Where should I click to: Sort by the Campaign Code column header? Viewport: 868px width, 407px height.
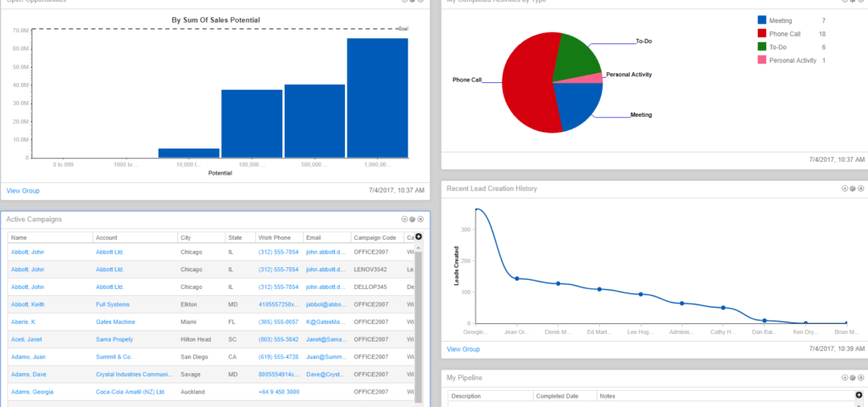tap(377, 237)
